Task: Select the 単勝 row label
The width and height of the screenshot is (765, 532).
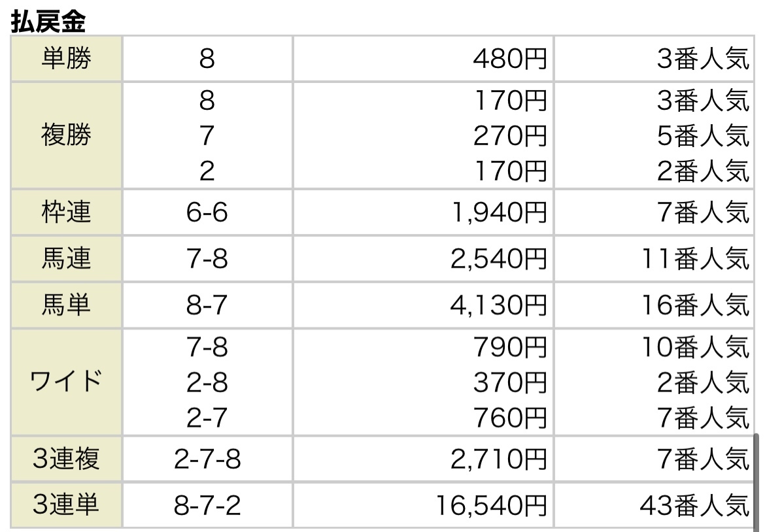Action: coord(66,59)
